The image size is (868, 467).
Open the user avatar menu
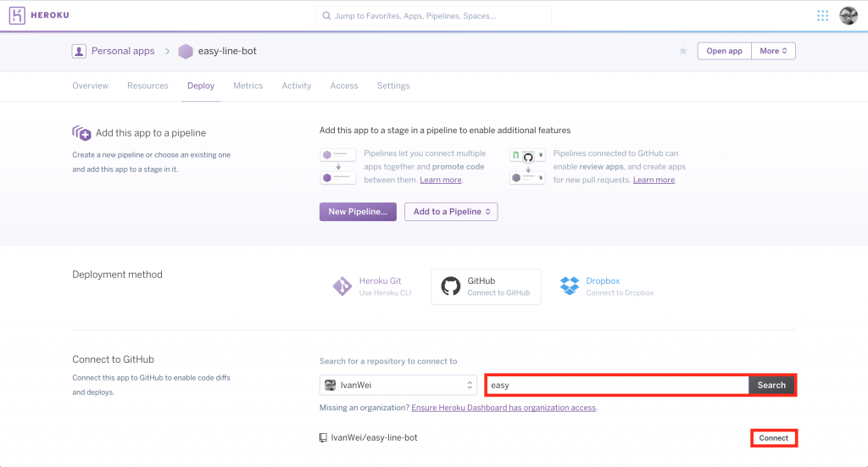pos(848,15)
